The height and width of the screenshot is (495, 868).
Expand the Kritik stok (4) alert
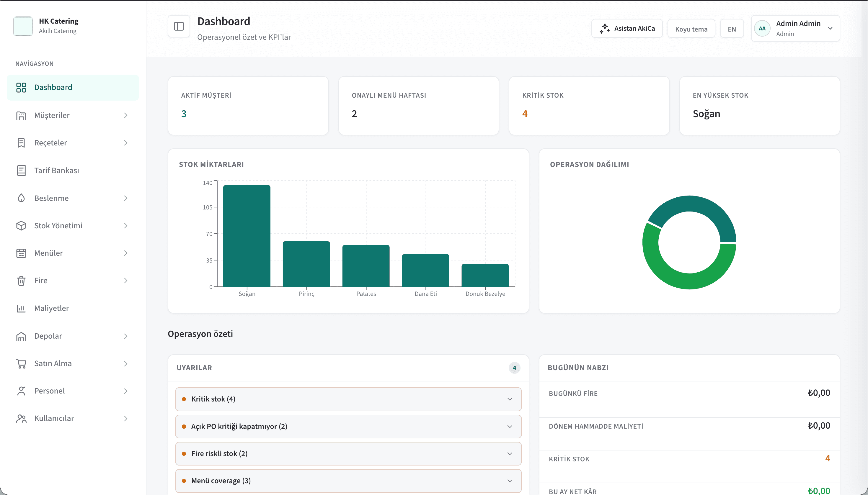348,399
